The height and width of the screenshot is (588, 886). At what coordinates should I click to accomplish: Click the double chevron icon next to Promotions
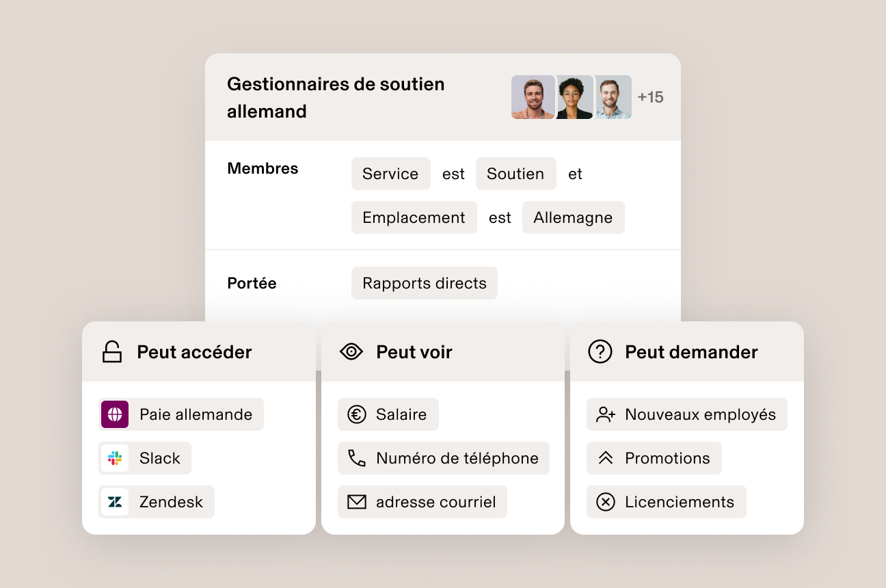604,458
